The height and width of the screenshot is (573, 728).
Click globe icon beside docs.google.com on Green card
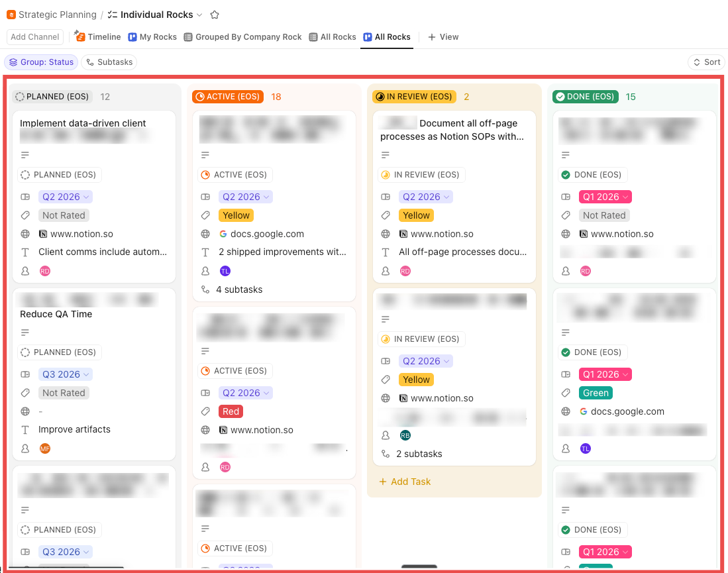566,411
